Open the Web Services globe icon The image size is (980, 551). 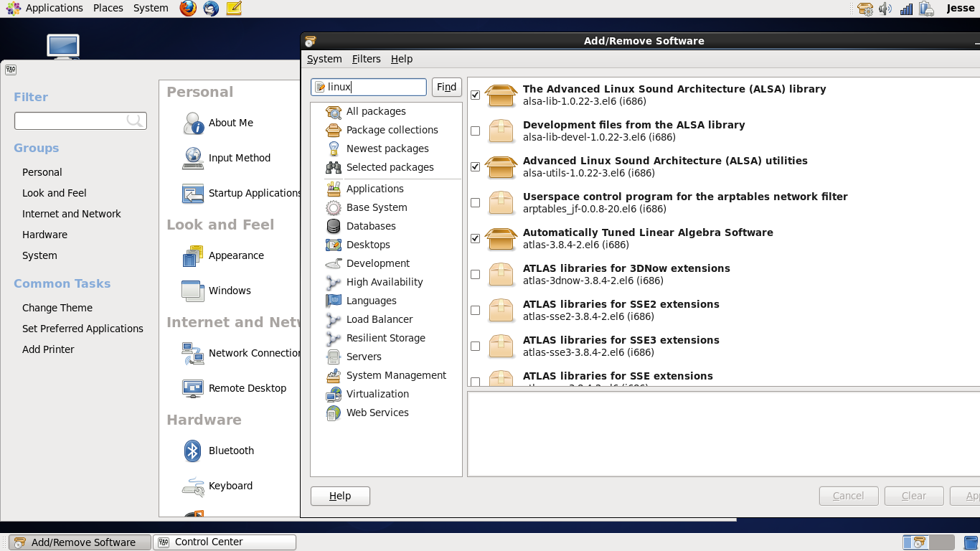(x=334, y=413)
